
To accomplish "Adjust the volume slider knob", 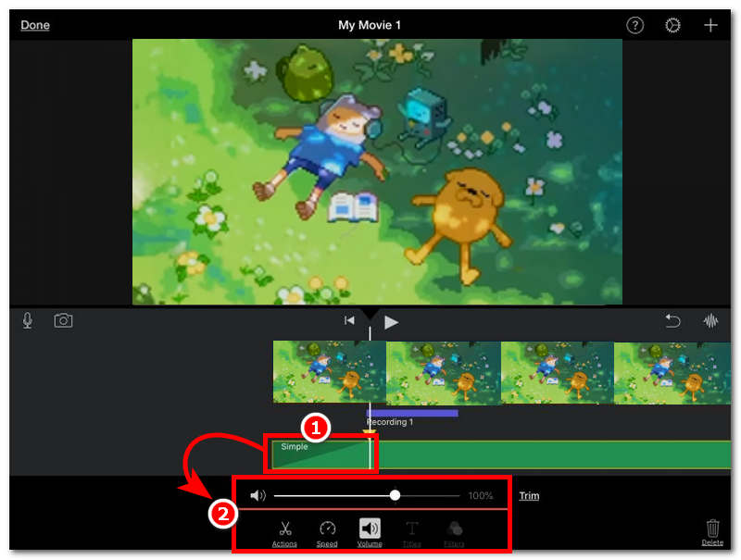I will coord(396,495).
